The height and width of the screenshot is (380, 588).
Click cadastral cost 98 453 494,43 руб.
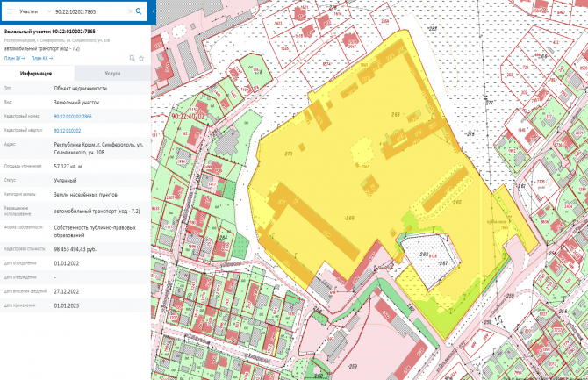[x=75, y=249]
